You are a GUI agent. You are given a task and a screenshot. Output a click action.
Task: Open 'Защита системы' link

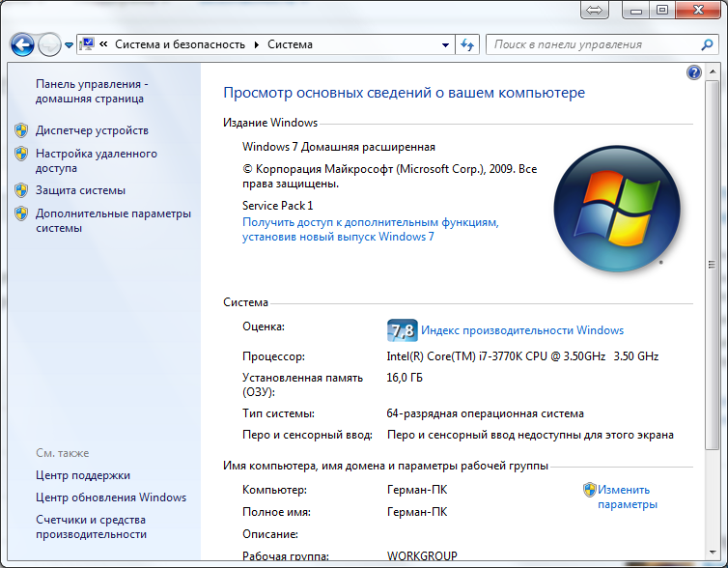point(80,190)
